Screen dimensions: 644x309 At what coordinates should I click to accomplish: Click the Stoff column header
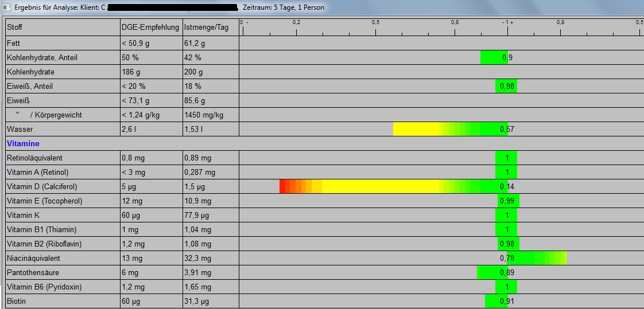point(15,28)
